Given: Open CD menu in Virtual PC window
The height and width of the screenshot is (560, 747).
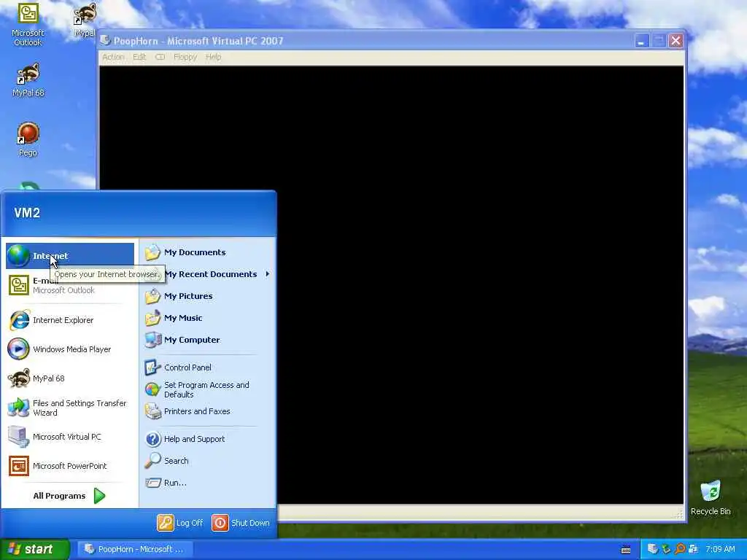Looking at the screenshot, I should [160, 57].
